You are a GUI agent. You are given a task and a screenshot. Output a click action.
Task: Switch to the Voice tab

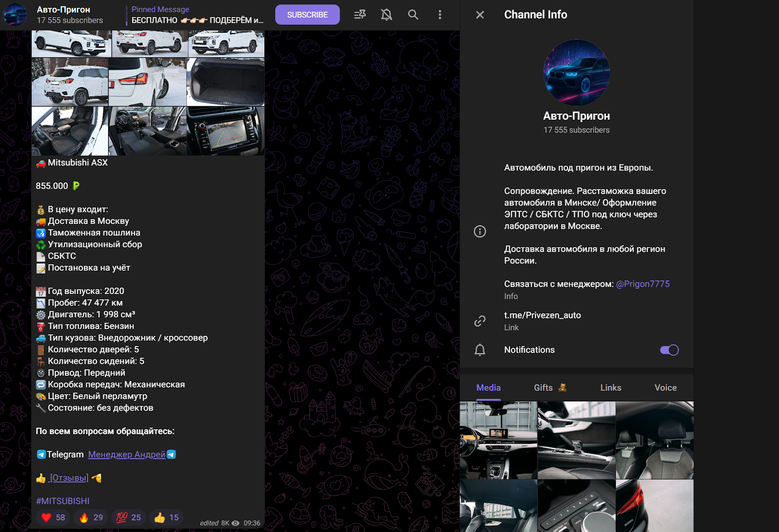tap(665, 387)
